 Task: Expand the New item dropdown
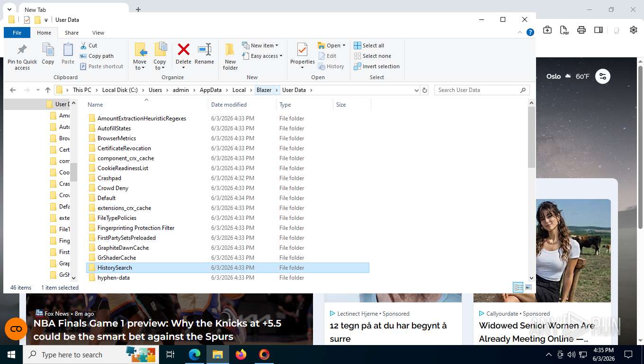[x=260, y=45]
